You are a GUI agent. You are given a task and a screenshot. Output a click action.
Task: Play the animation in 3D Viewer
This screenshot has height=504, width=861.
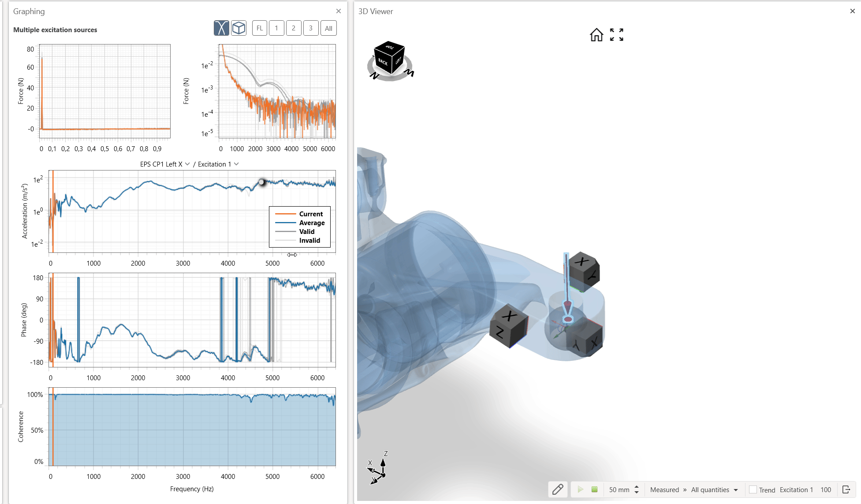[581, 489]
